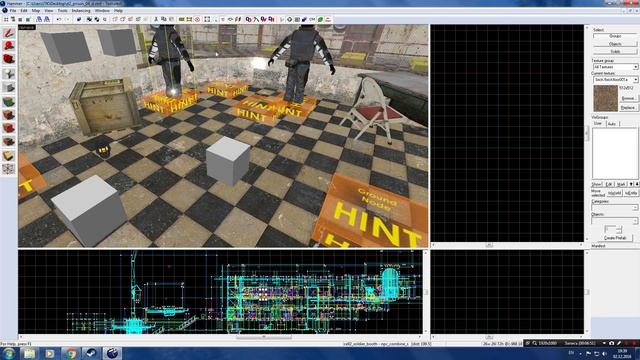Viewport: 640px width, 360px height.
Task: Switch to User VisGroups tab
Action: coord(598,123)
